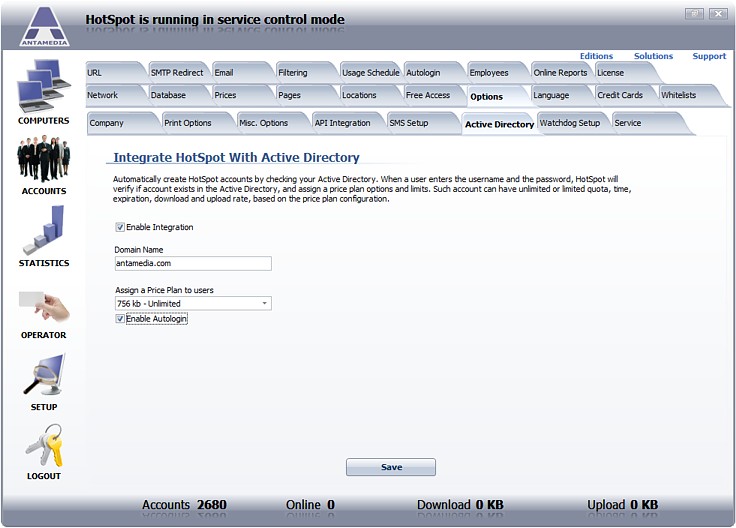Uncheck Enable Integration checkbox

(120, 227)
